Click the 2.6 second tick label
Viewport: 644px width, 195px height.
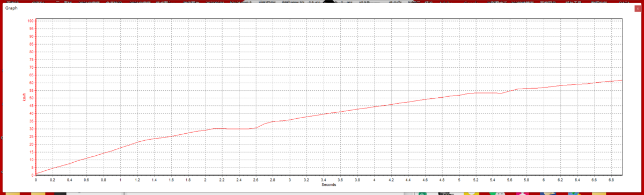tap(256, 180)
